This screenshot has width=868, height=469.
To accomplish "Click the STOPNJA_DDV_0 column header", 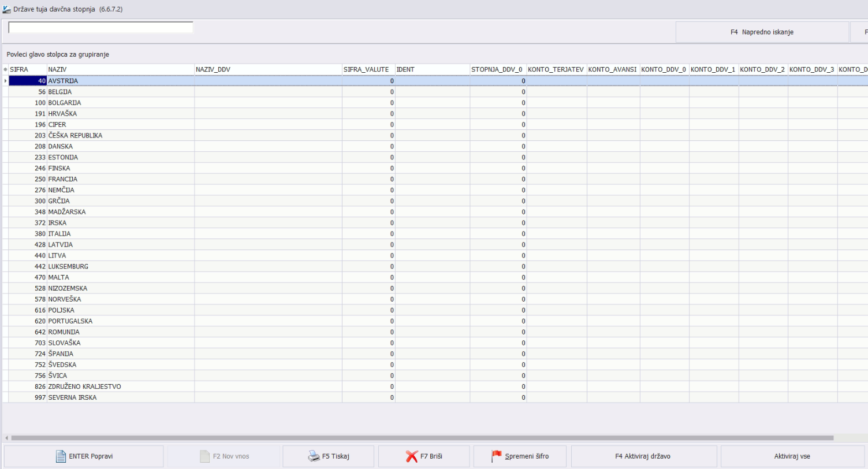I will point(497,70).
